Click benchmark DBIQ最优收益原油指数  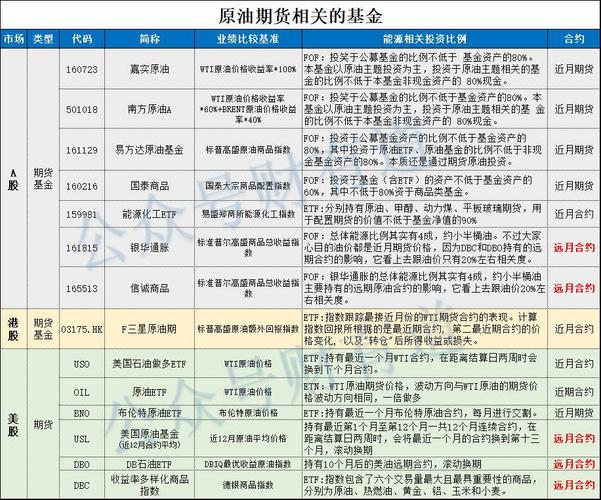(248, 464)
